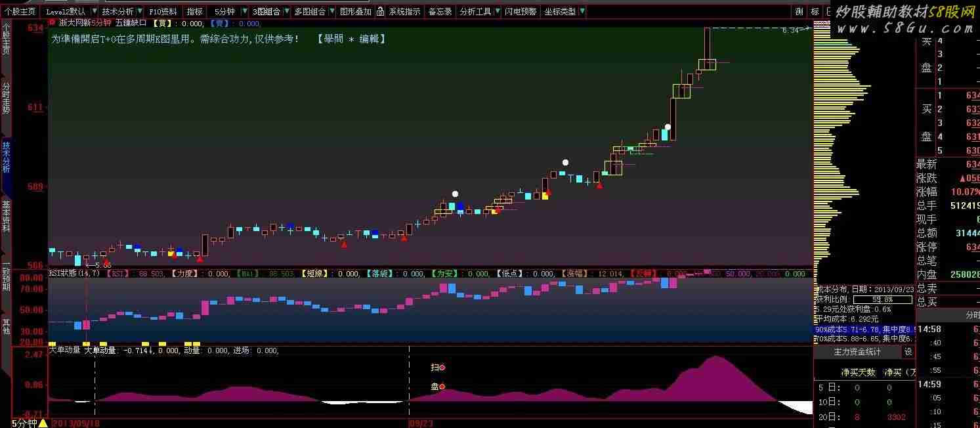Click the white dot marker at chart peak near 611
Screen dimensions: 980x428
click(668, 127)
